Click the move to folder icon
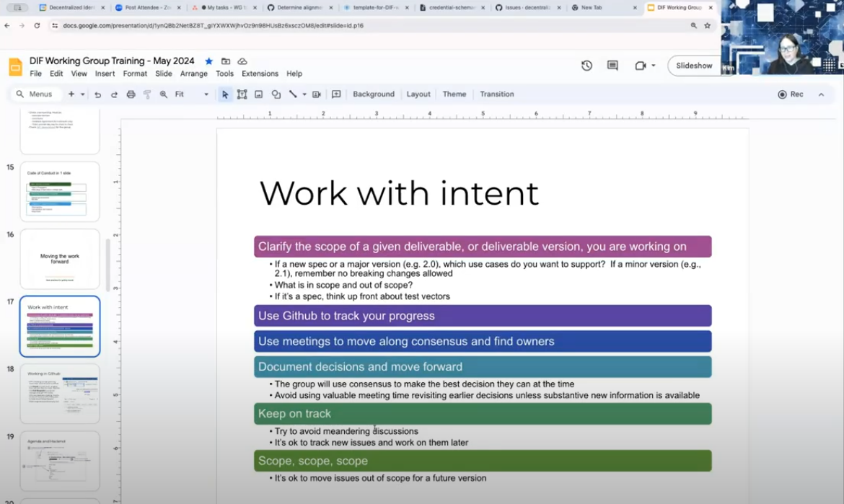 (x=226, y=61)
